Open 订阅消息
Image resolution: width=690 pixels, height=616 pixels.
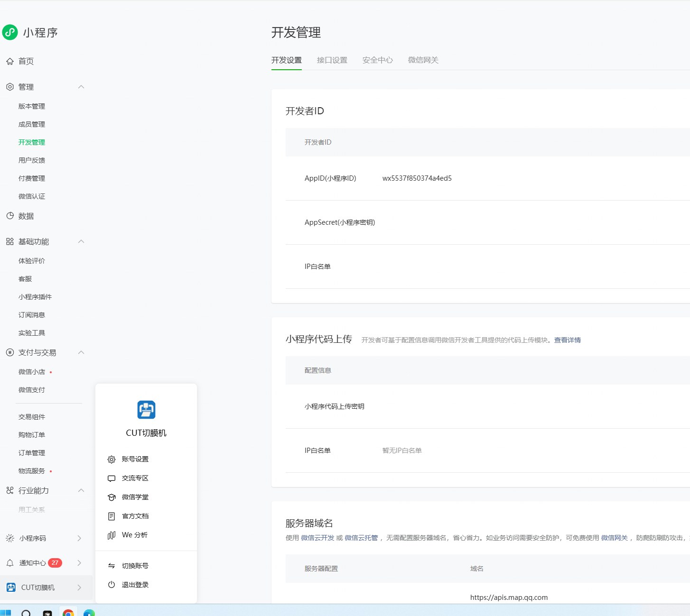pyautogui.click(x=32, y=315)
